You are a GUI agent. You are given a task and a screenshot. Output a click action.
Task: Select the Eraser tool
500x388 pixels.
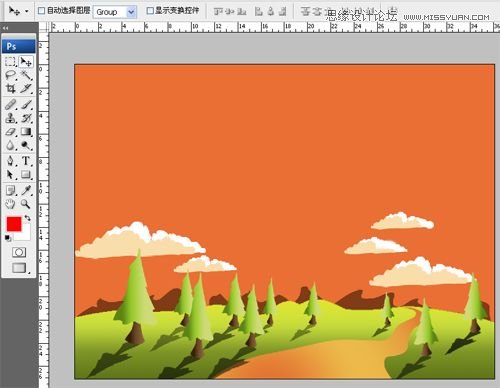coord(11,132)
